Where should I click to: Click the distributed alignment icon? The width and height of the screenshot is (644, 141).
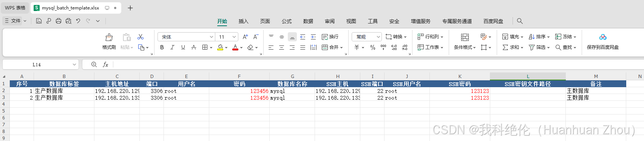314,47
